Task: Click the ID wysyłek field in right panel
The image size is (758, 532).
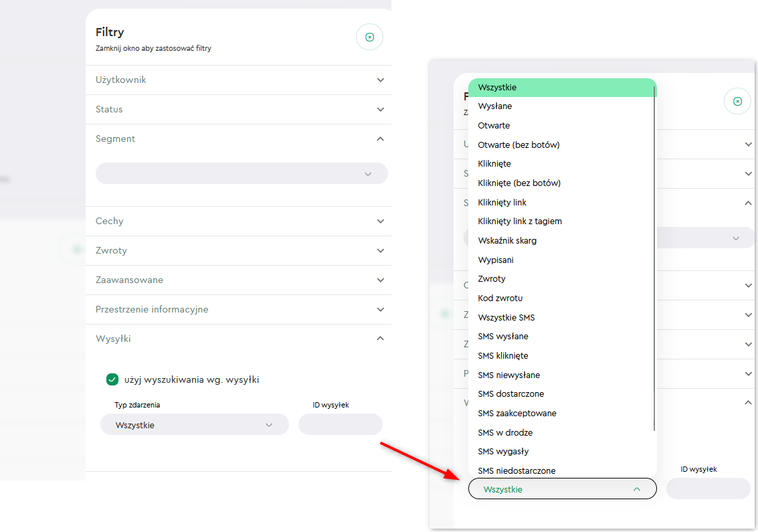Action: tap(708, 489)
